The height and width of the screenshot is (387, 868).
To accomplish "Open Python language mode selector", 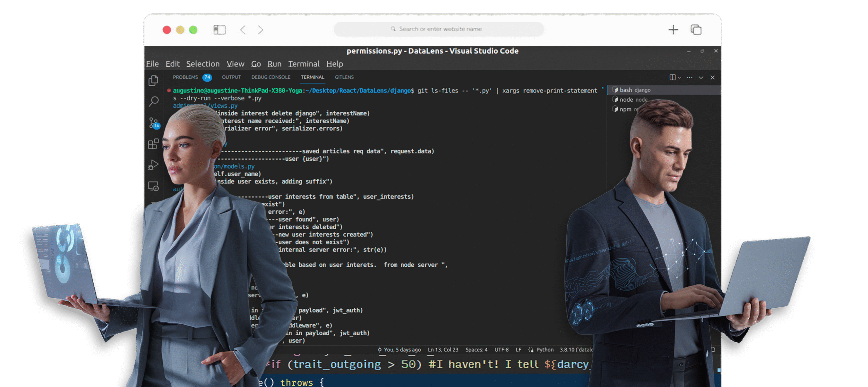I will tap(545, 349).
